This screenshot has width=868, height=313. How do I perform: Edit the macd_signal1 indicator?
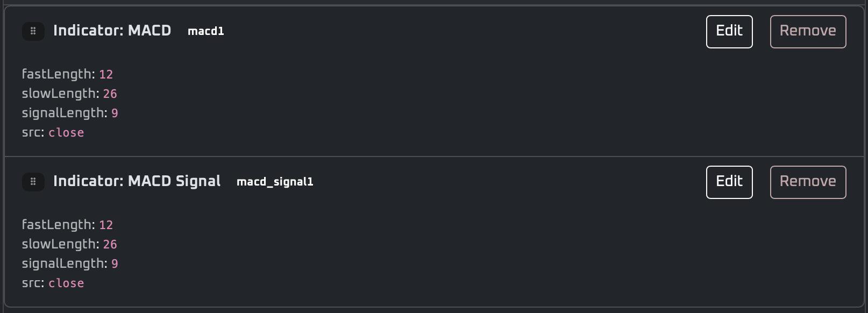click(729, 182)
